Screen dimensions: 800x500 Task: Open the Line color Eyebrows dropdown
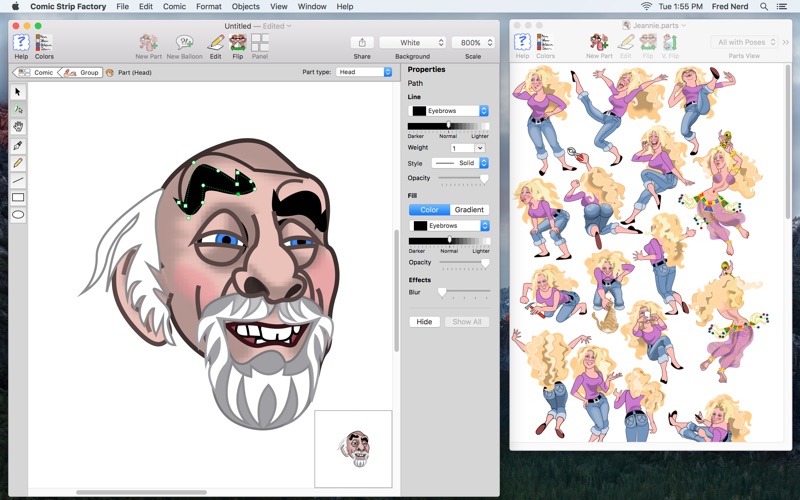[x=448, y=111]
